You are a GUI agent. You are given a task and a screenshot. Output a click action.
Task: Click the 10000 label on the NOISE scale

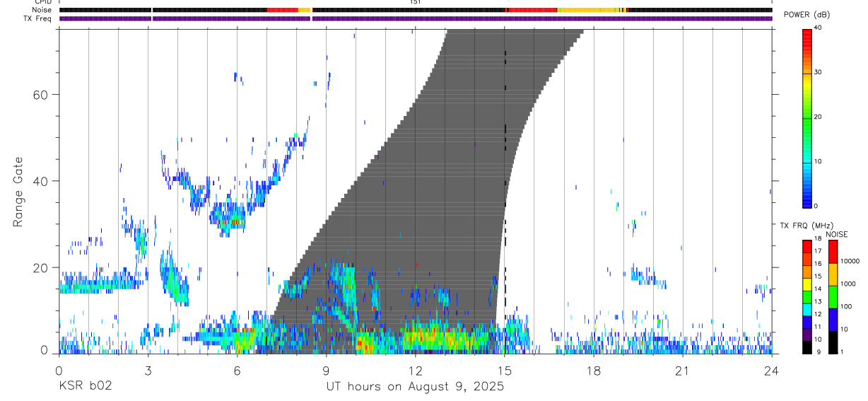pyautogui.click(x=850, y=261)
